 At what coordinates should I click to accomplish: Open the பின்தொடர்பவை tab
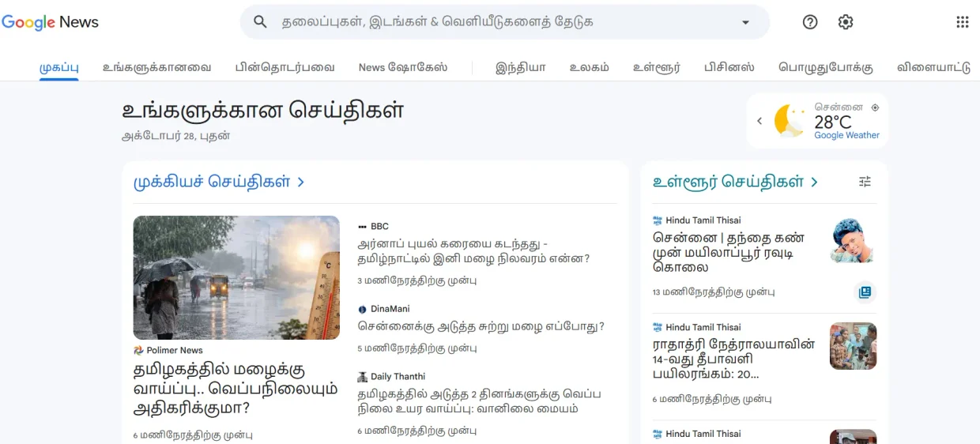coord(285,67)
